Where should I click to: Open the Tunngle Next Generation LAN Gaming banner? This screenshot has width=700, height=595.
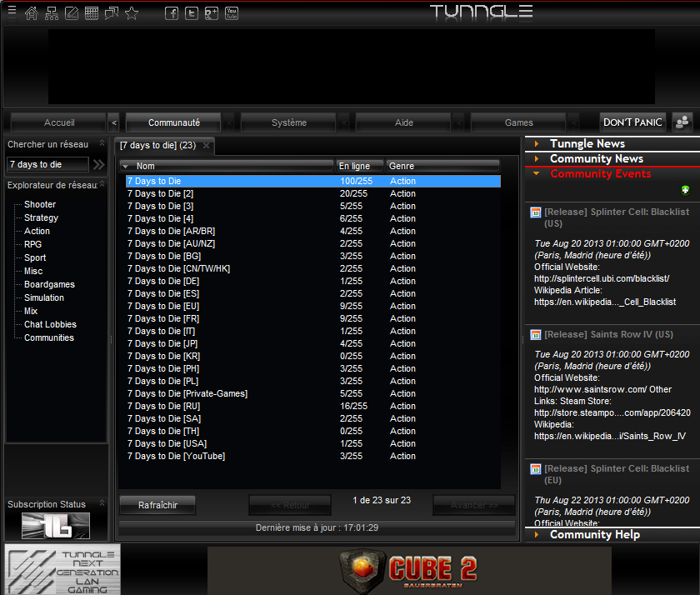point(62,569)
